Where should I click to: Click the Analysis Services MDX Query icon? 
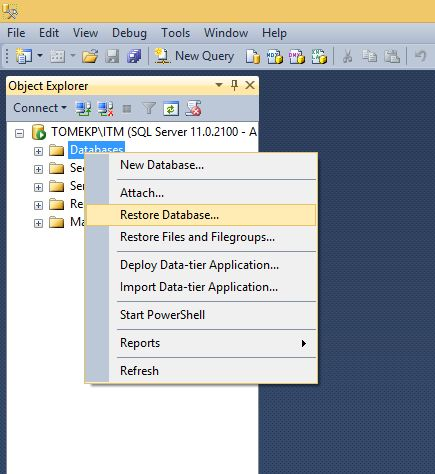[275, 56]
